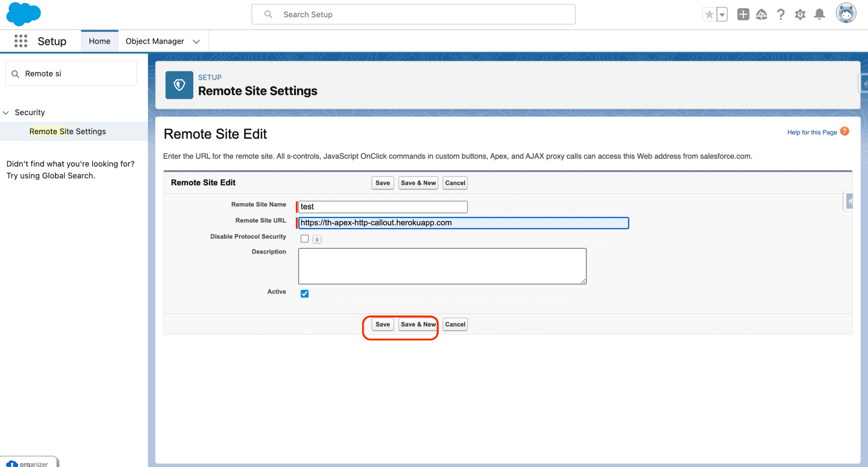Viewport: 868px width, 467px height.
Task: Switch to the Home tab
Action: pos(99,41)
